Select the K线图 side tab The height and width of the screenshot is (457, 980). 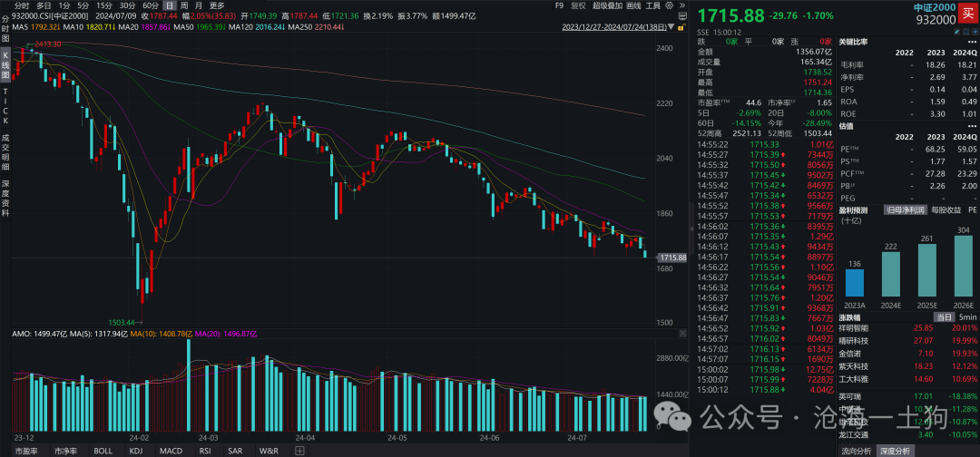click(5, 64)
